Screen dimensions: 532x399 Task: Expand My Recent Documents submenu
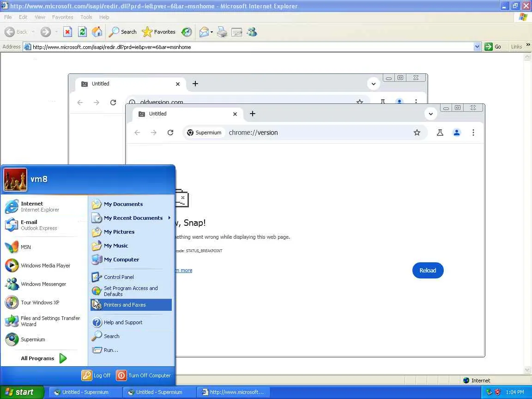point(131,218)
